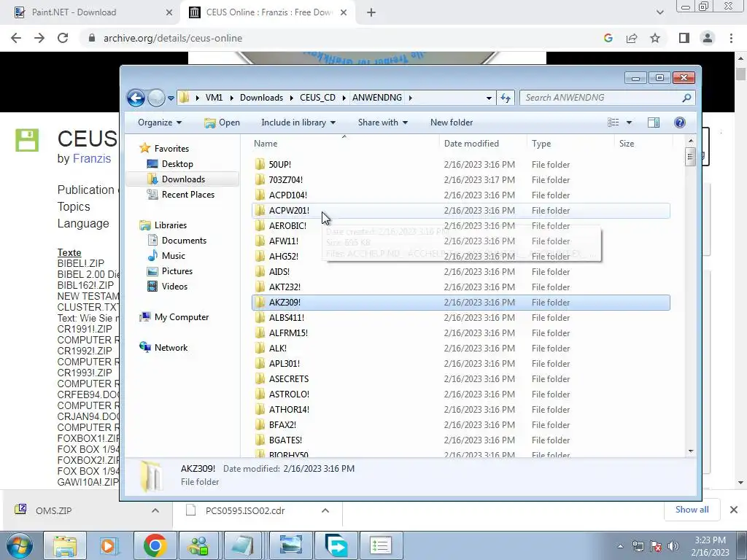Click the Search ANWENDNG field

(607, 98)
